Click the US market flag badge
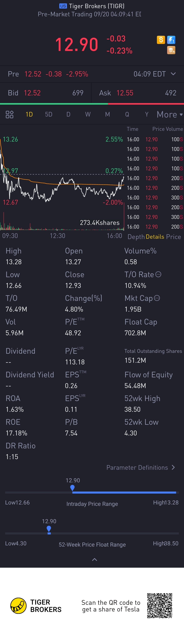Screen dimensions: 184x644 click(x=63, y=6)
